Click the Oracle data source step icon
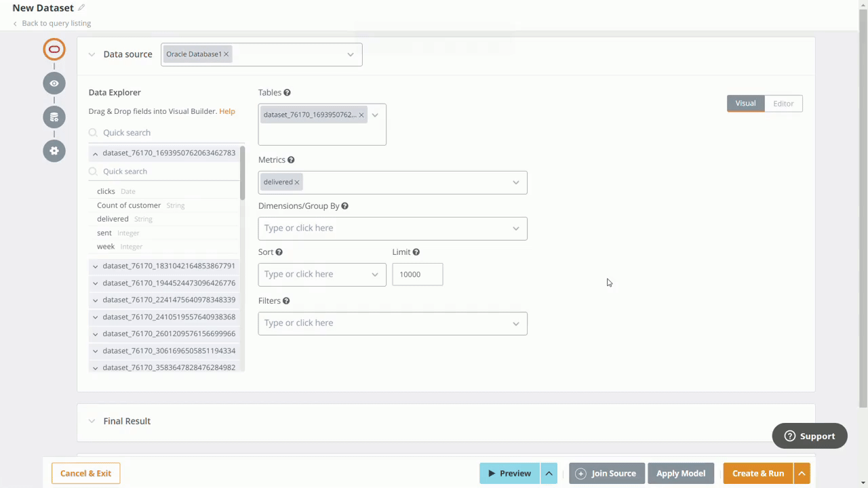868x488 pixels. coord(54,49)
